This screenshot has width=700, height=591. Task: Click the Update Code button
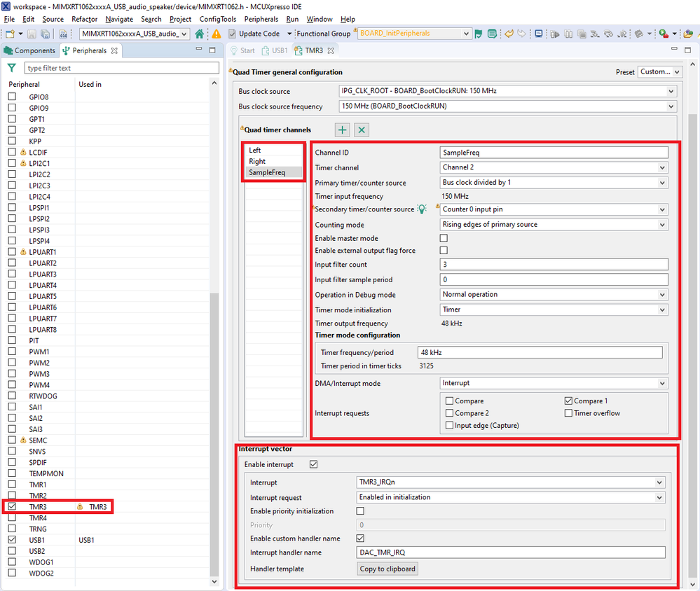[254, 34]
